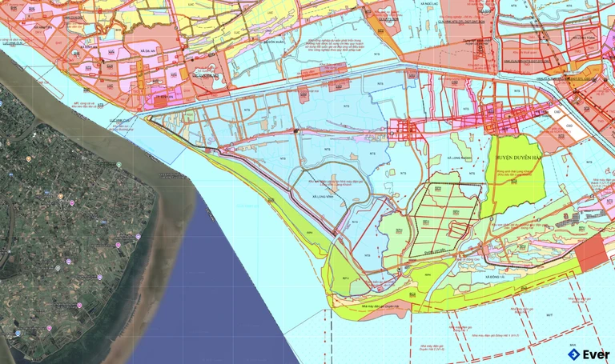The width and height of the screenshot is (615, 364).
Task: Click the XÃ HÀM TÂN label
Action: click(x=44, y=27)
